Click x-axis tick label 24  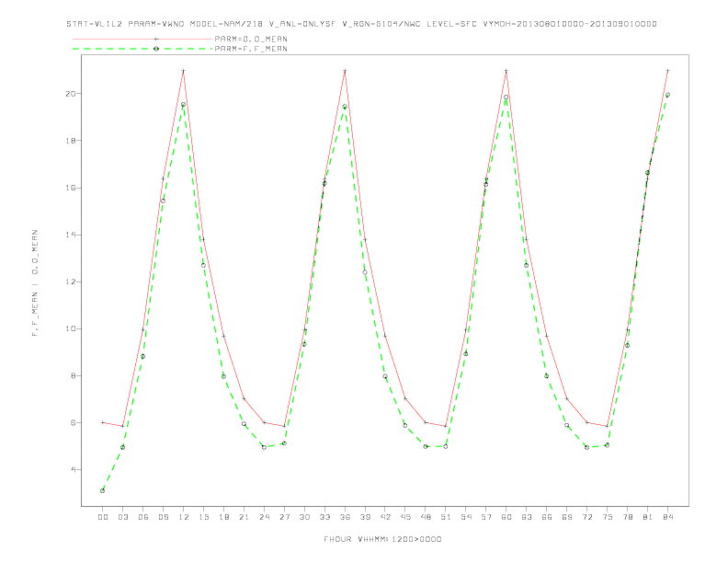[x=264, y=517]
